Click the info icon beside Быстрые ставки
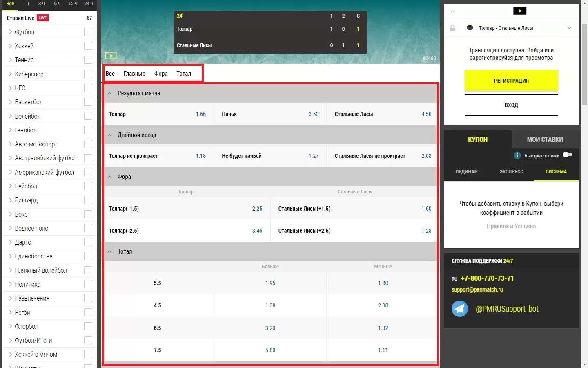Screen dimensions: 588x368 517,155
